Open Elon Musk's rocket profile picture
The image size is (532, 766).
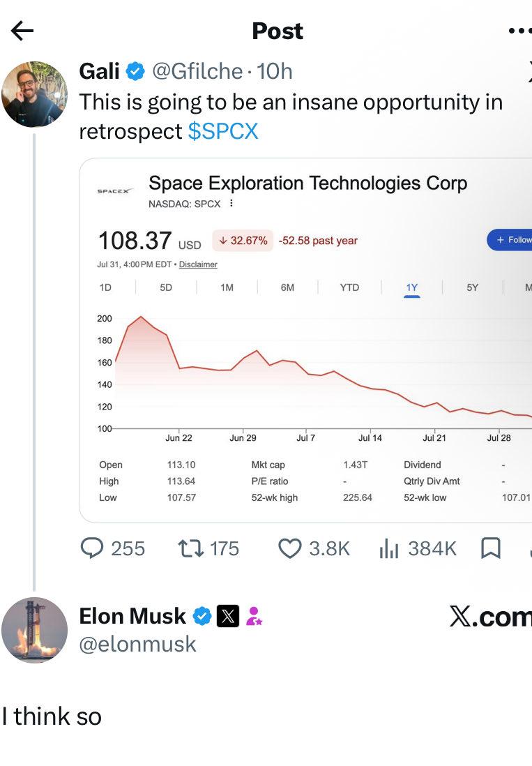pyautogui.click(x=35, y=630)
